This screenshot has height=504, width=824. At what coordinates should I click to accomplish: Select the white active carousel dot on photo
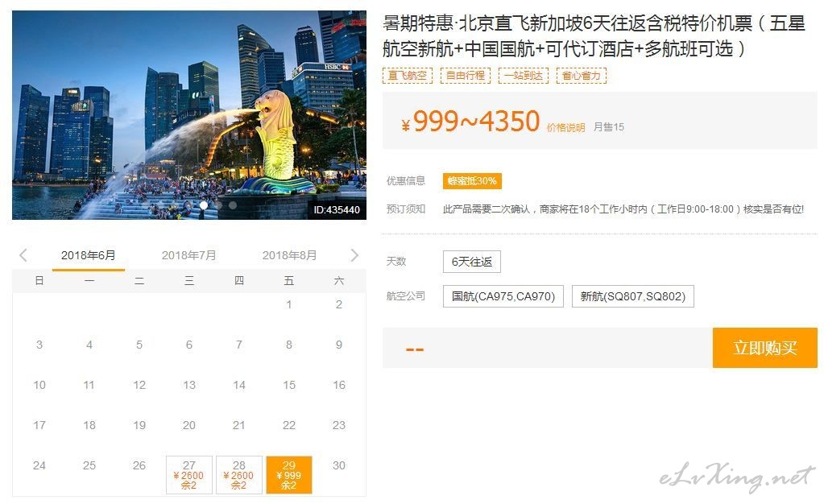[203, 205]
